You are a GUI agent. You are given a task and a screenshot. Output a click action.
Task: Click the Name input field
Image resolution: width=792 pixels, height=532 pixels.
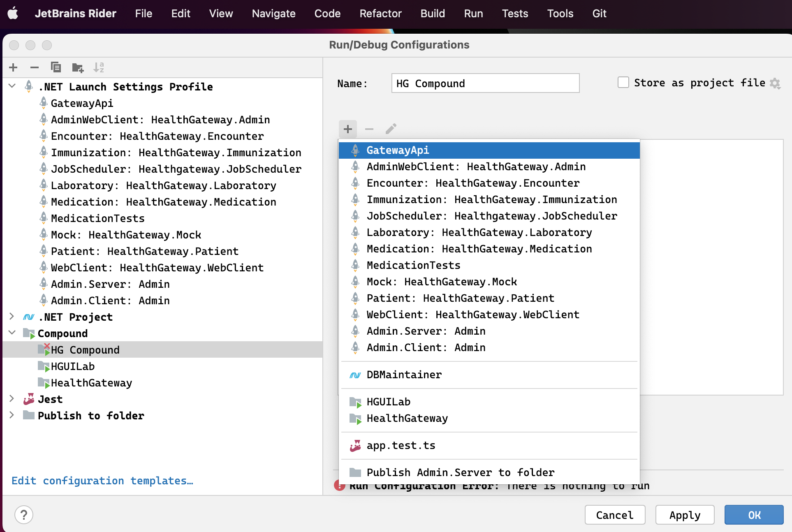tap(485, 83)
